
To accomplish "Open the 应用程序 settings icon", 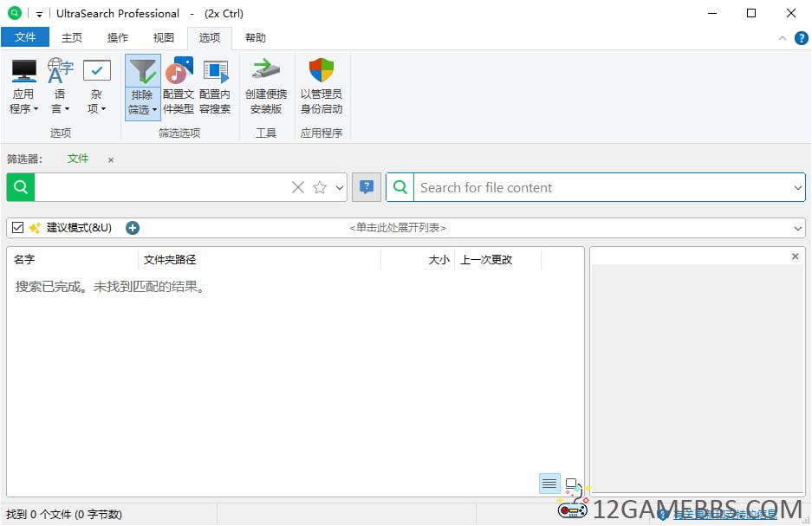I will point(23,71).
